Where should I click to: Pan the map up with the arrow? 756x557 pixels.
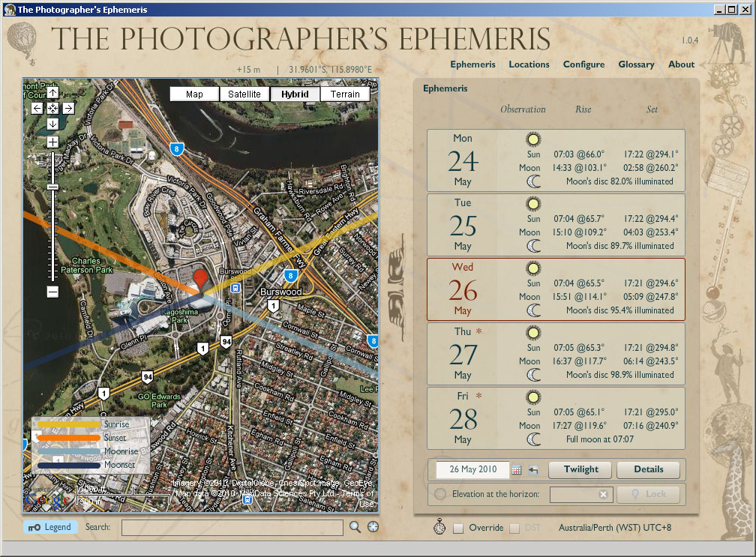coord(53,92)
